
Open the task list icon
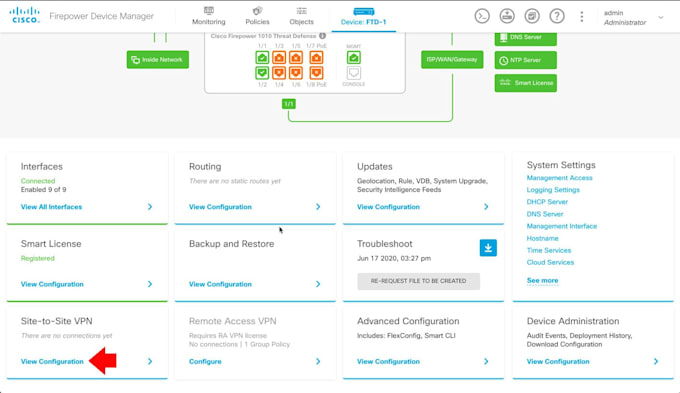532,16
